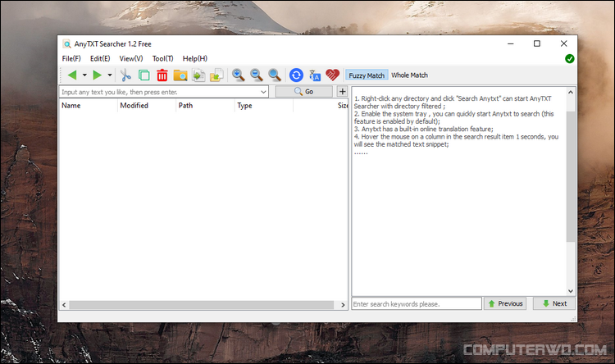The width and height of the screenshot is (615, 364).
Task: Switch to the Whole Match mode
Action: pyautogui.click(x=409, y=75)
